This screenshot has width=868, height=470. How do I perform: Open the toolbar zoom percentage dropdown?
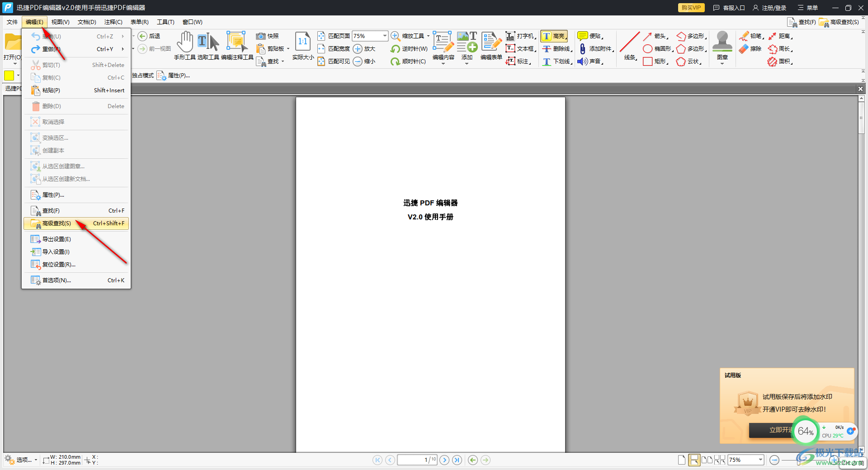[x=385, y=36]
